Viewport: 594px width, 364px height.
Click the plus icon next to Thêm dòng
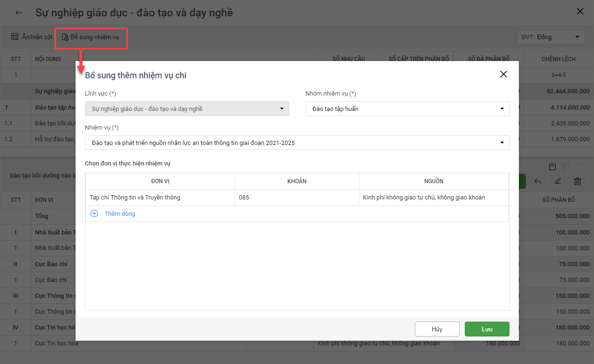[94, 213]
